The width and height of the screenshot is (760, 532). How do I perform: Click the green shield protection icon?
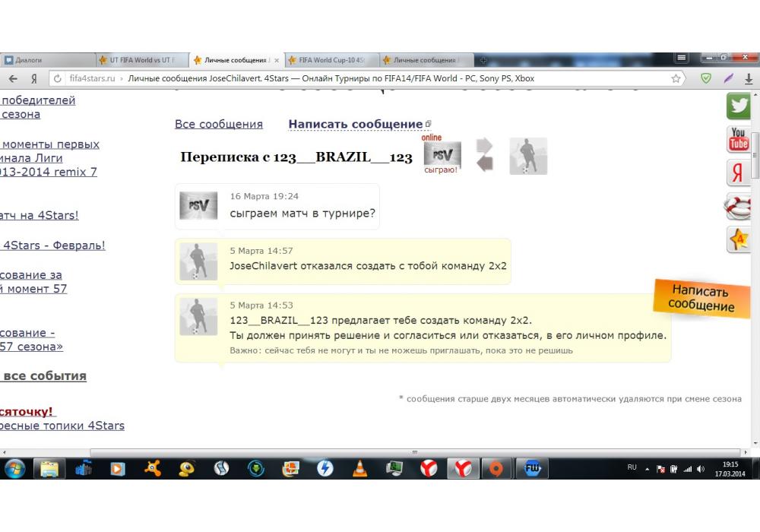pyautogui.click(x=706, y=78)
